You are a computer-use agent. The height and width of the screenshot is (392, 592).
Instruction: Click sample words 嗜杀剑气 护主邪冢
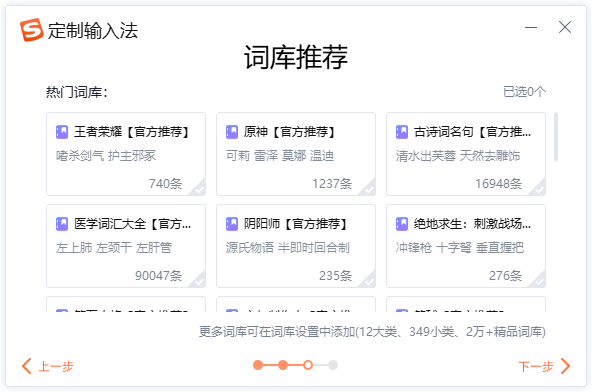(x=106, y=156)
